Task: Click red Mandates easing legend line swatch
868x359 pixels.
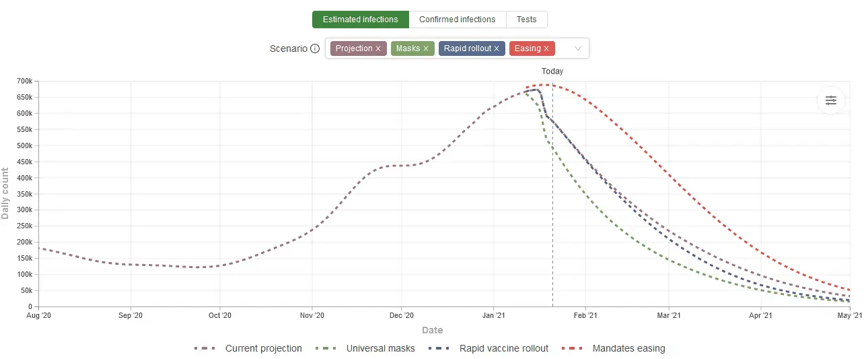Action: (580, 348)
